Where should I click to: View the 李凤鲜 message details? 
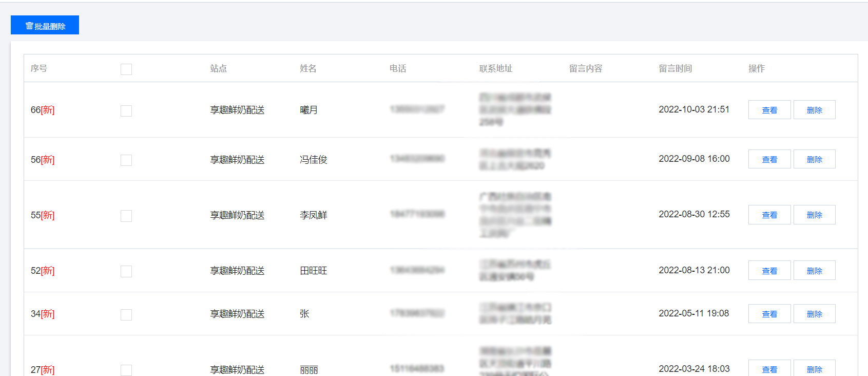pos(769,215)
